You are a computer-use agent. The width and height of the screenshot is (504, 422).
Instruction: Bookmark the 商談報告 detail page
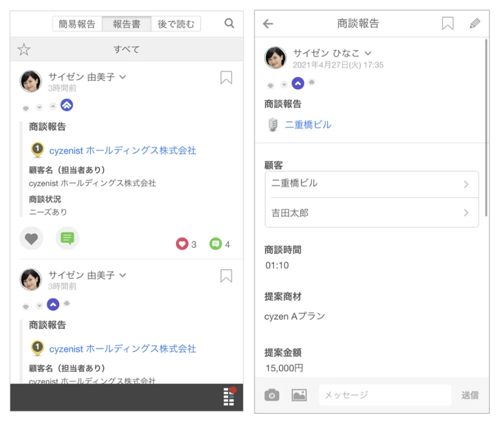click(447, 24)
